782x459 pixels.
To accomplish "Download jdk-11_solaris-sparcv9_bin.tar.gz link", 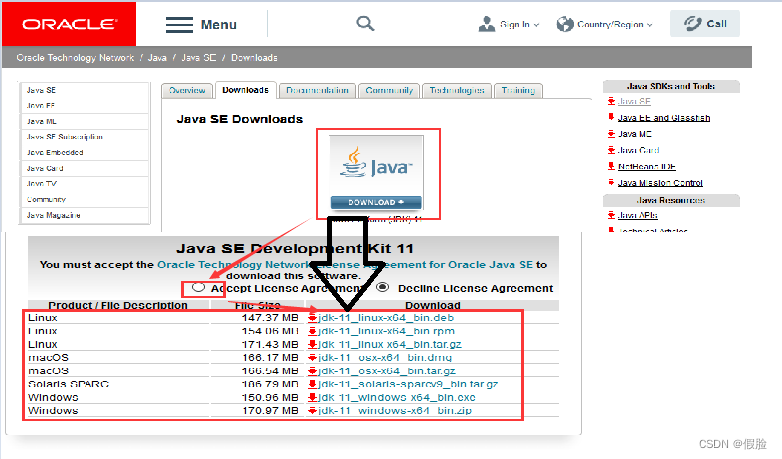I will point(408,384).
